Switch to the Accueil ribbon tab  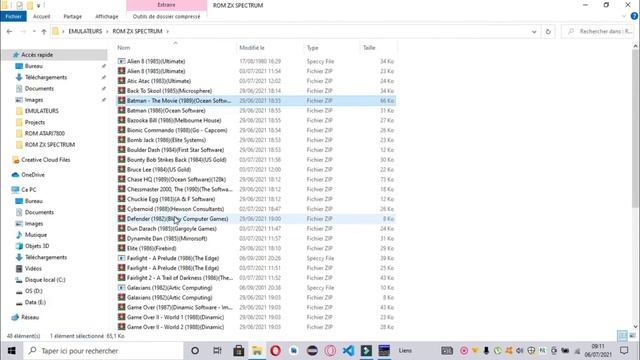coord(41,16)
